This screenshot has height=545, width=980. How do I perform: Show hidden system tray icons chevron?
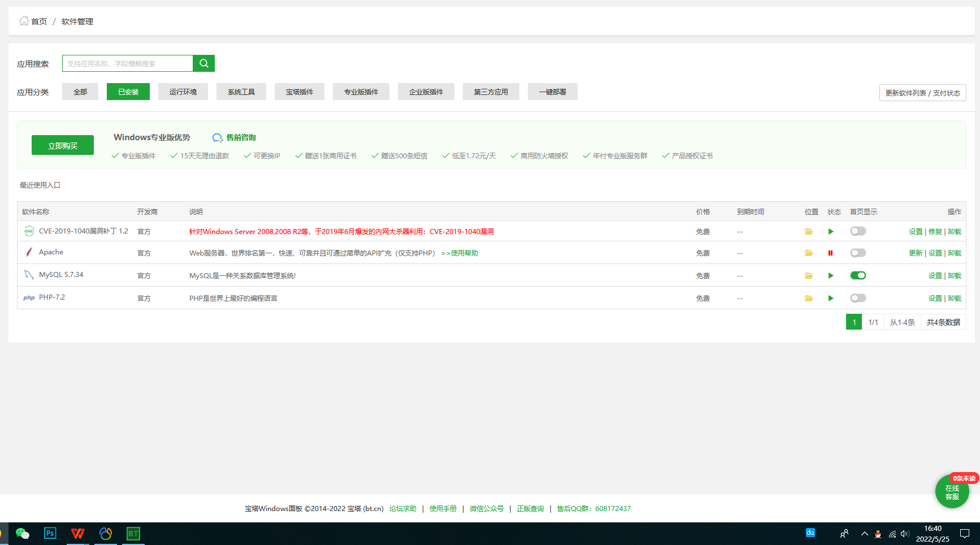click(864, 533)
